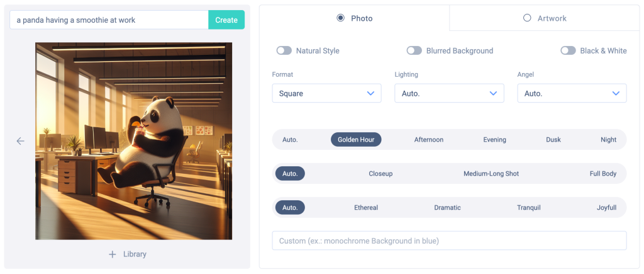Select the Ethereal mood option
The height and width of the screenshot is (274, 644).
(366, 207)
